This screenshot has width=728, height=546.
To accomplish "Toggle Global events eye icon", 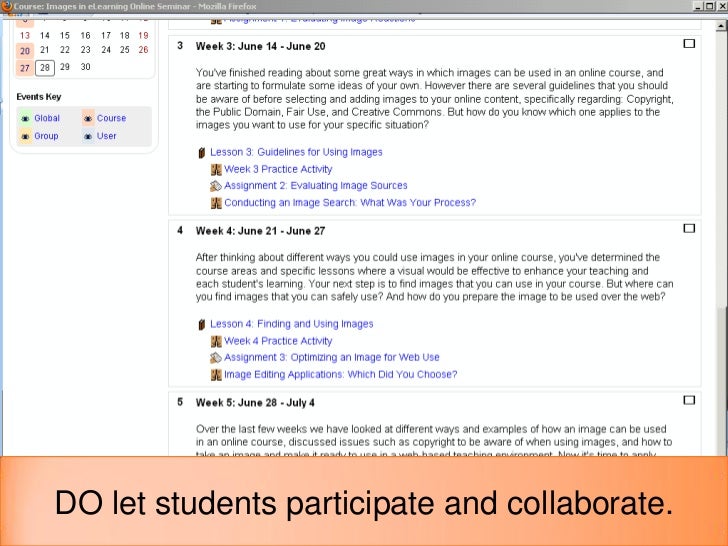I will (25, 119).
